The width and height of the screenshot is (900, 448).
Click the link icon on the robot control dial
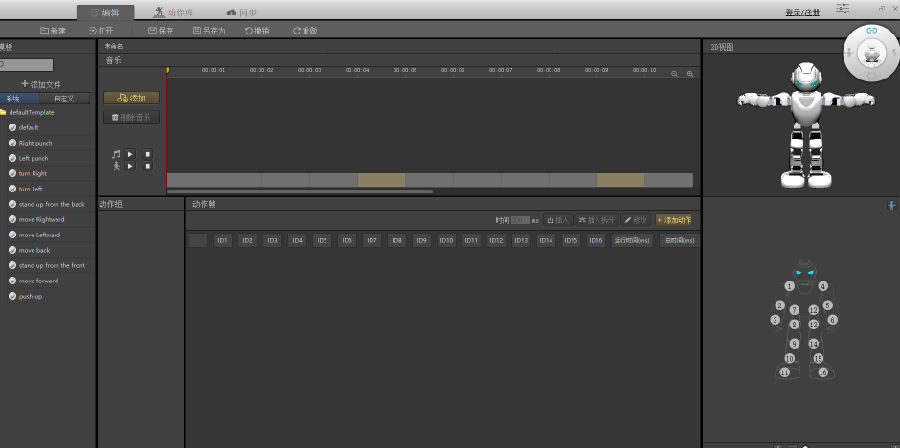click(871, 32)
